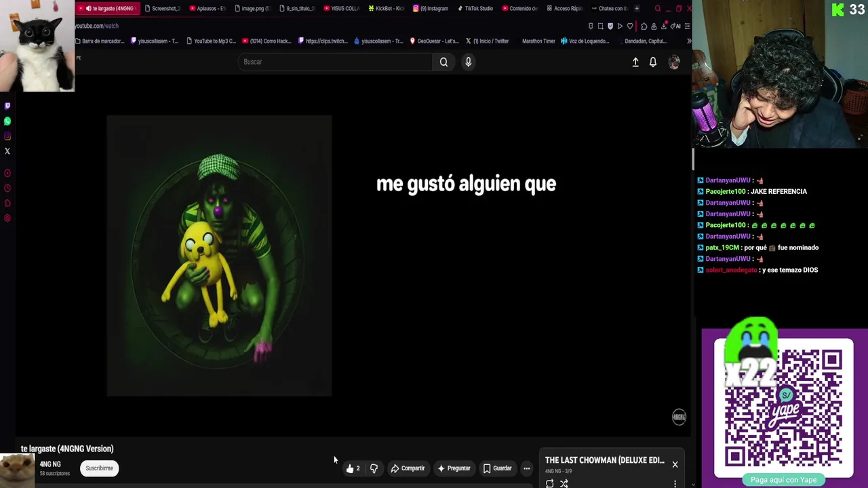Open Voz de Loquendo bookmark
Screen dimensions: 868x488
pos(585,41)
